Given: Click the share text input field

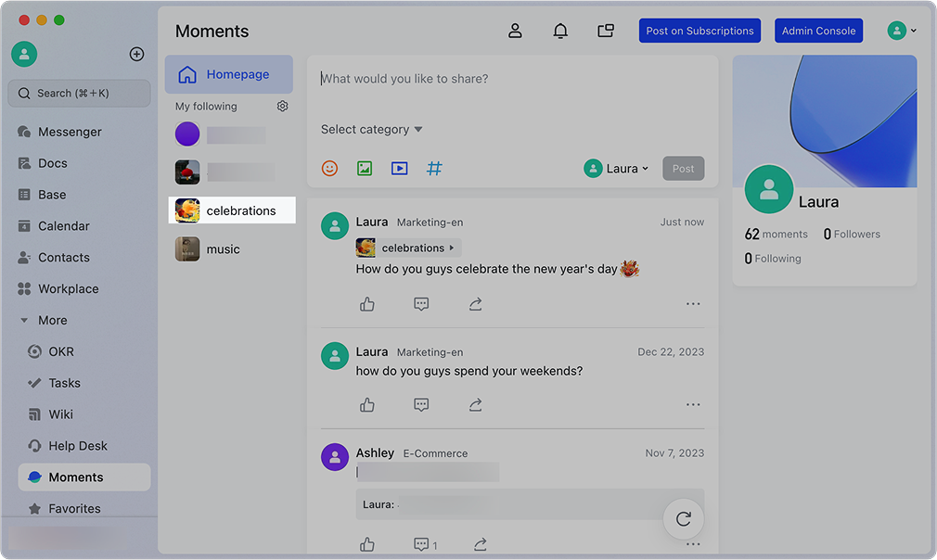Looking at the screenshot, I should point(510,80).
